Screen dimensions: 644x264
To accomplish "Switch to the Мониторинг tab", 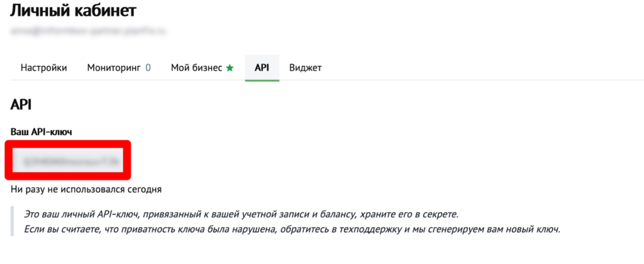I will 114,68.
